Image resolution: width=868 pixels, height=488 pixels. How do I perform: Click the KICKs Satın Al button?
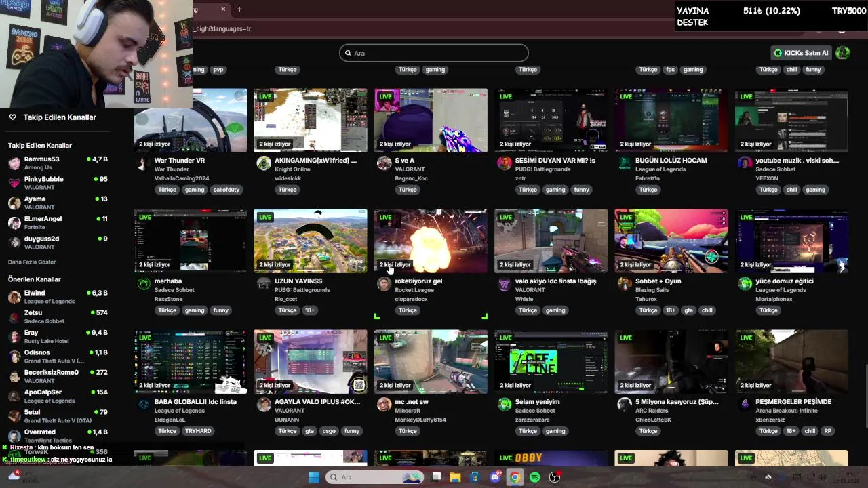(802, 53)
